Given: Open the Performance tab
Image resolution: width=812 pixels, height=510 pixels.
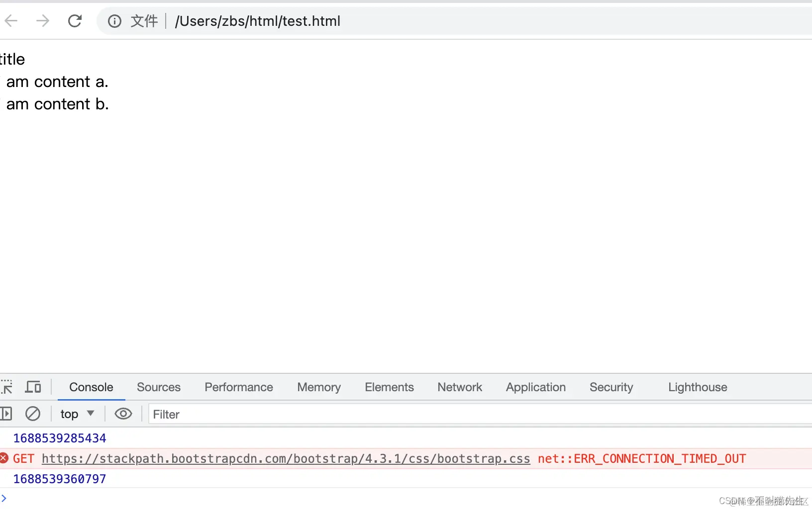Looking at the screenshot, I should tap(239, 387).
